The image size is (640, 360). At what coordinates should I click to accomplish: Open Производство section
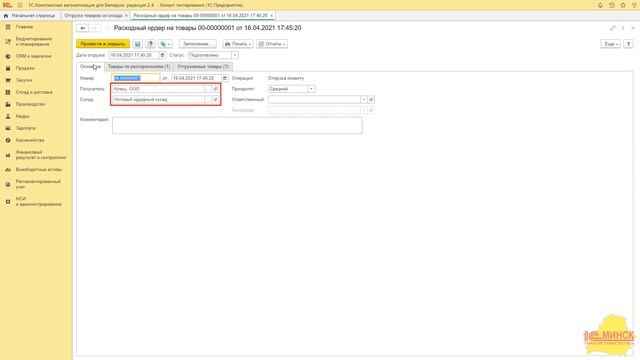pos(30,104)
